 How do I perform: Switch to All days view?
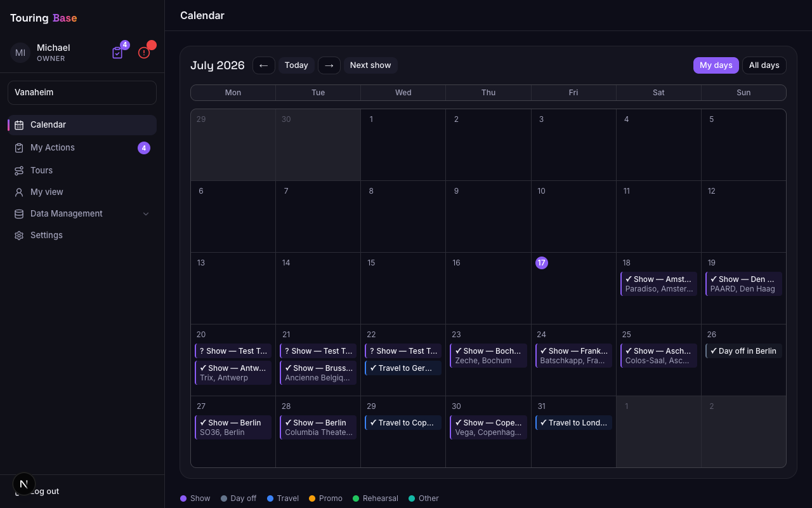764,65
